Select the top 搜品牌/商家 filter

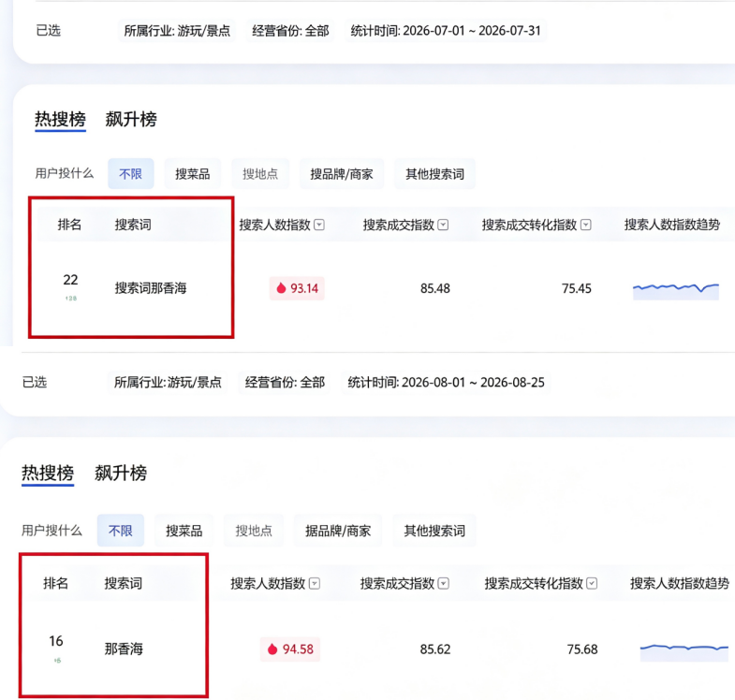pos(341,174)
